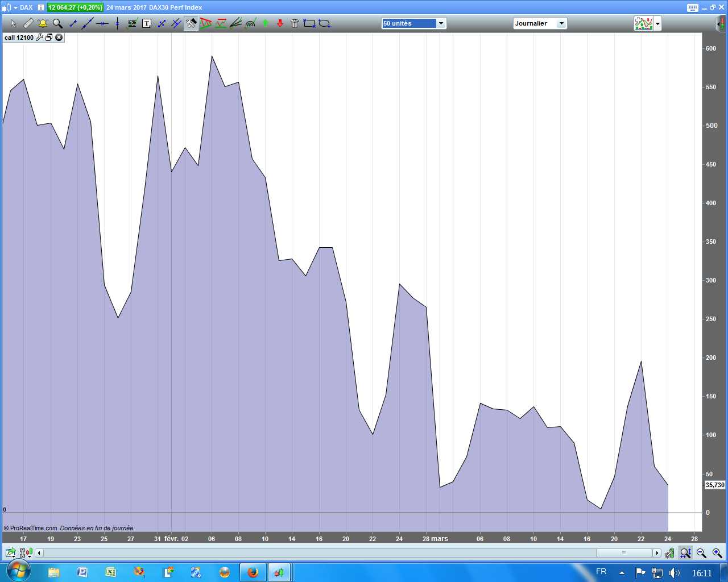Expand the traffic light side panel tab
Screen dimensions: 728x582
(x=722, y=24)
